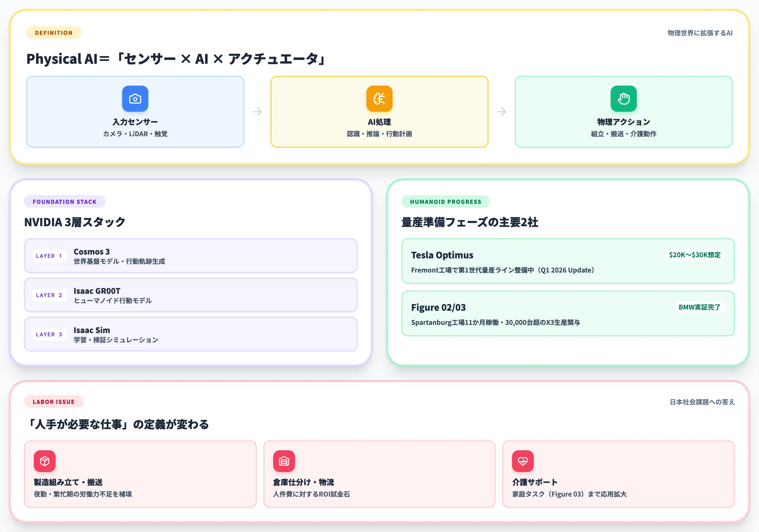Click the red warehouse icon
Viewport: 759px width, 532px height.
click(x=284, y=461)
